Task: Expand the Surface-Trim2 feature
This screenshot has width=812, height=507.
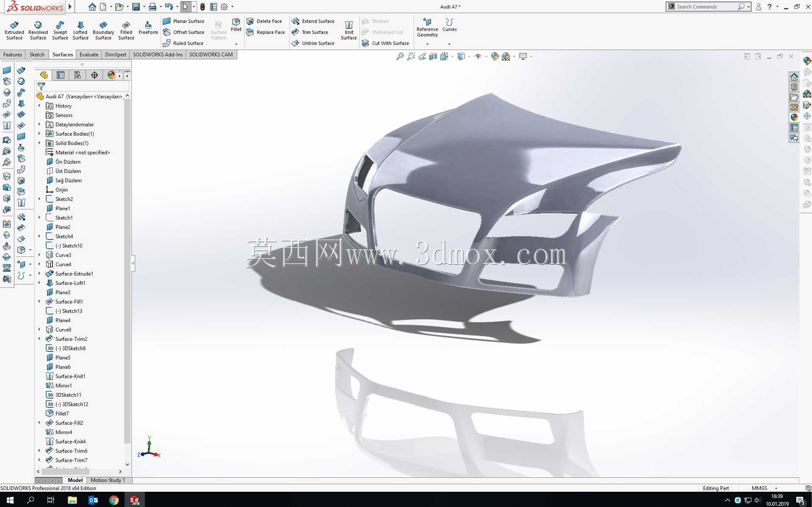Action: pyautogui.click(x=39, y=339)
